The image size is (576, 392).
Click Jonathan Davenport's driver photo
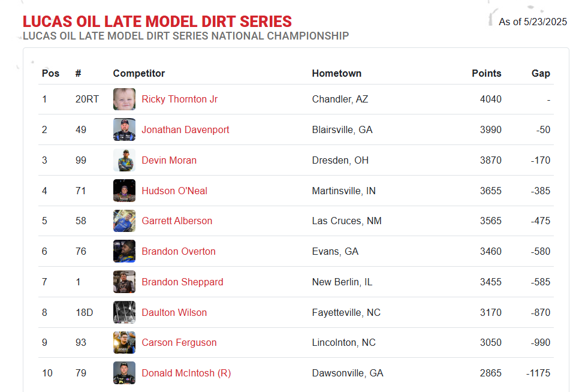click(x=124, y=129)
